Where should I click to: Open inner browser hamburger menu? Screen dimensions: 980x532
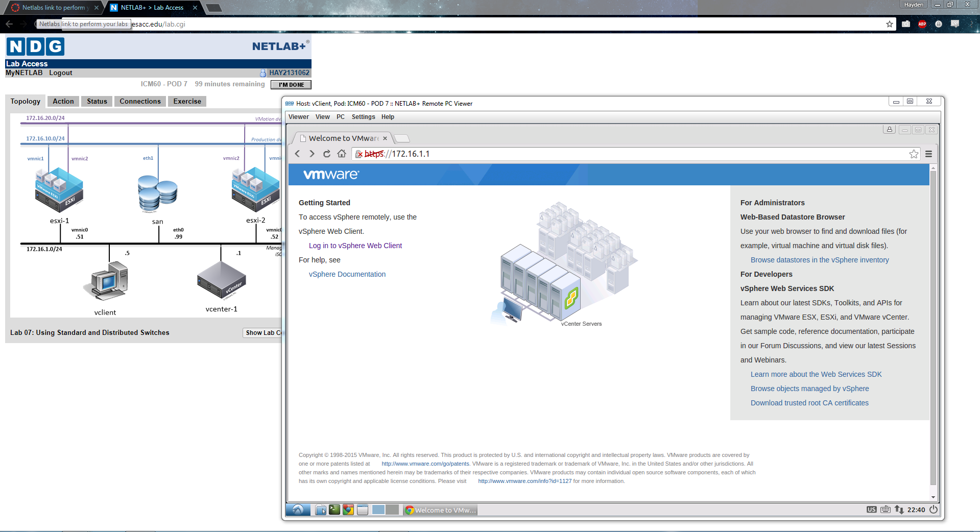pyautogui.click(x=929, y=154)
